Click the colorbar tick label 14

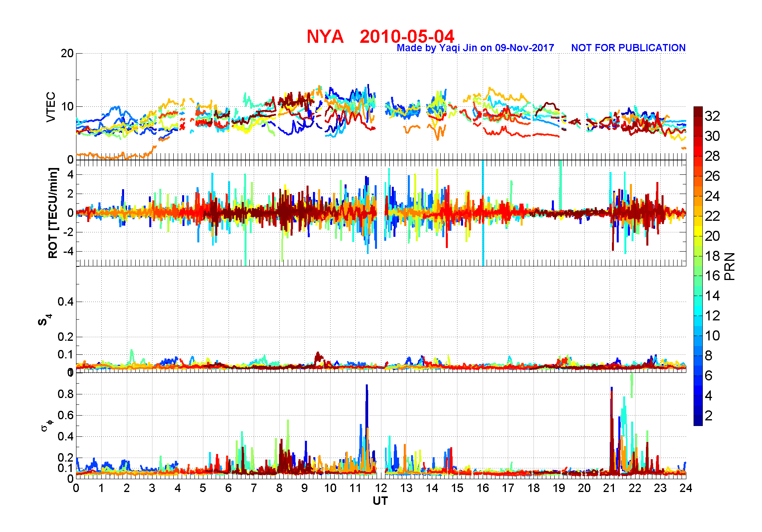[712, 296]
